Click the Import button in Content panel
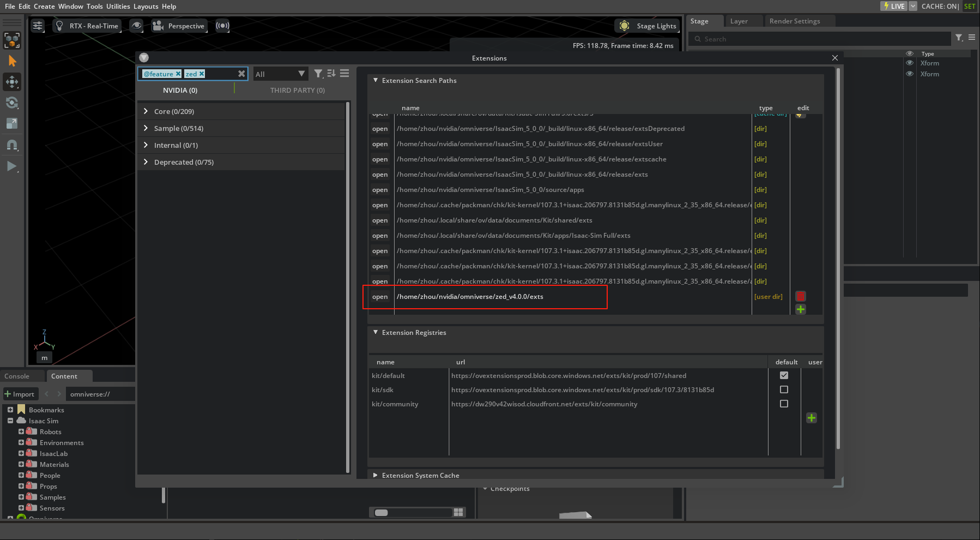Screen dimensions: 980x540 coord(20,394)
